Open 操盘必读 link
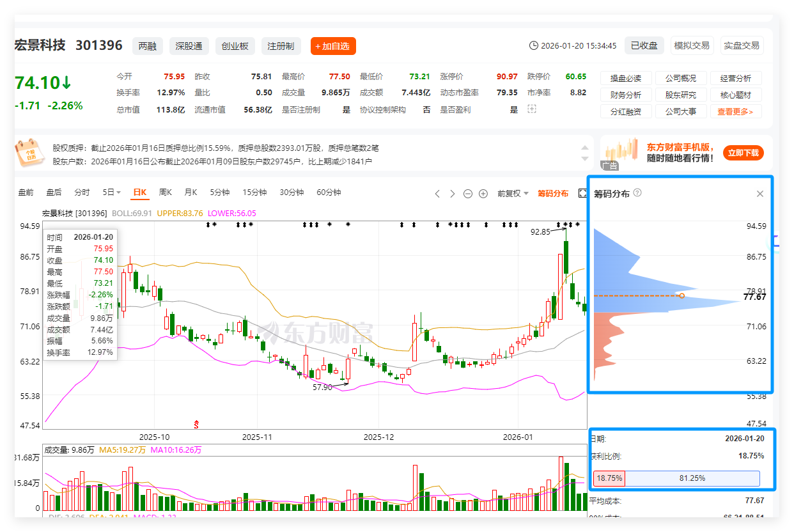The image size is (794, 532). (626, 78)
